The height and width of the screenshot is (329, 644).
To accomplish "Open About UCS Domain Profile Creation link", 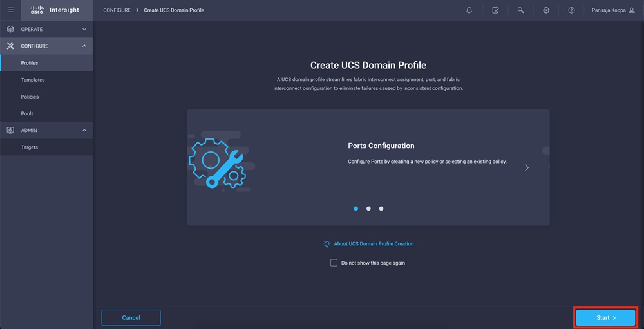I will tap(374, 244).
